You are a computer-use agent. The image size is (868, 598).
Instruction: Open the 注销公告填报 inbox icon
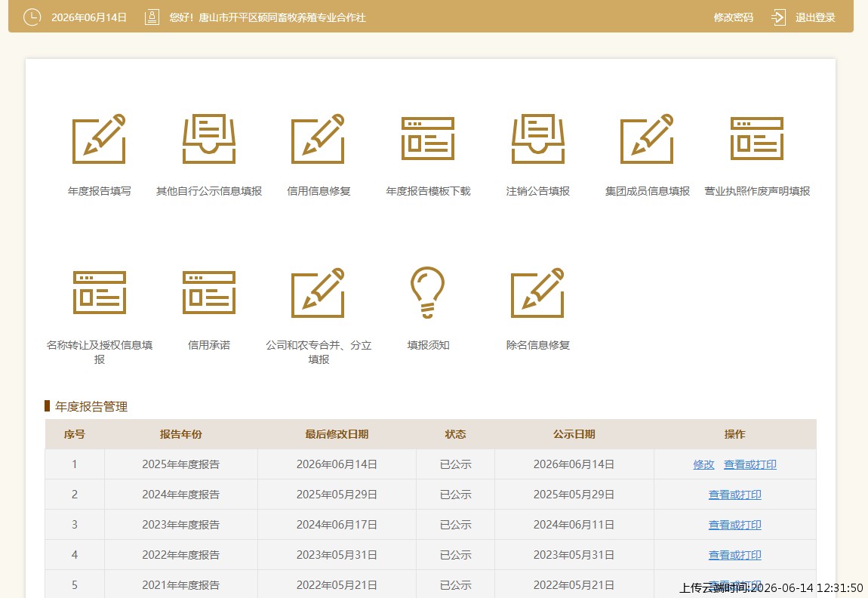coord(537,139)
